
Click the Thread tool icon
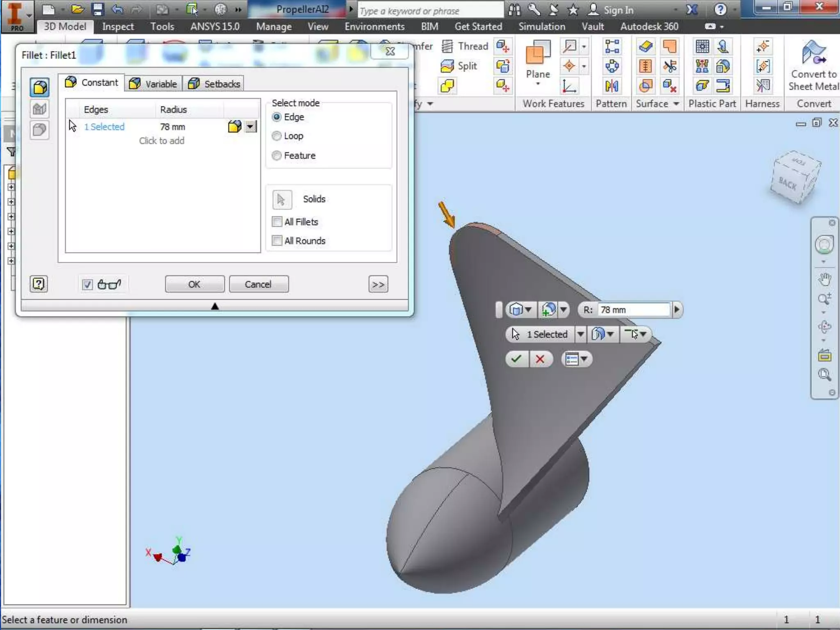click(447, 46)
